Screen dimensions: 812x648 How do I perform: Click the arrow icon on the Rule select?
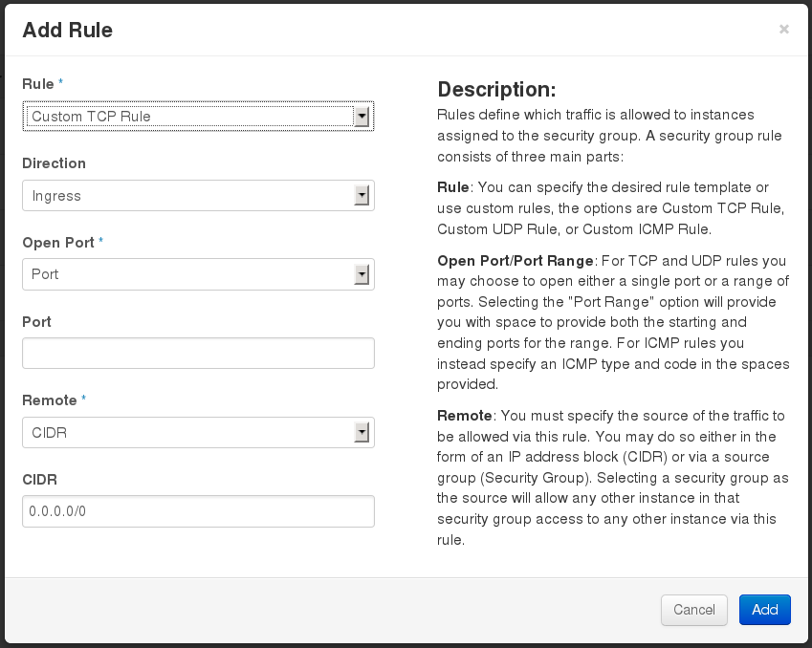362,117
